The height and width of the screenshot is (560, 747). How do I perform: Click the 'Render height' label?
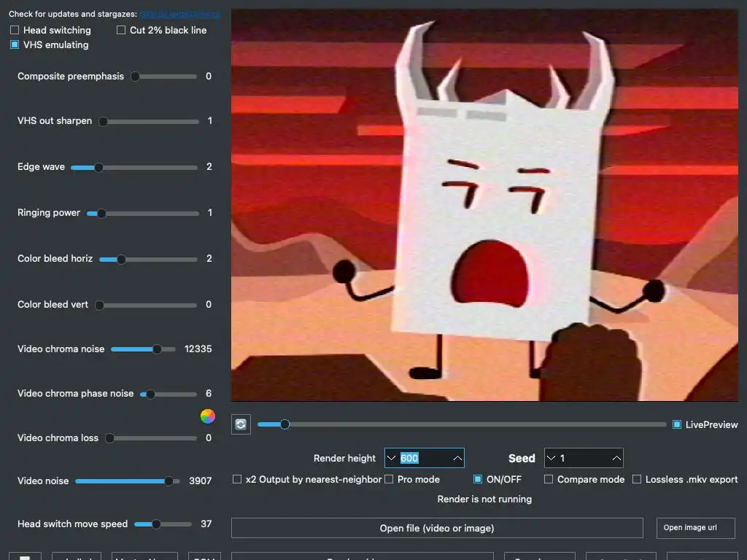click(344, 458)
